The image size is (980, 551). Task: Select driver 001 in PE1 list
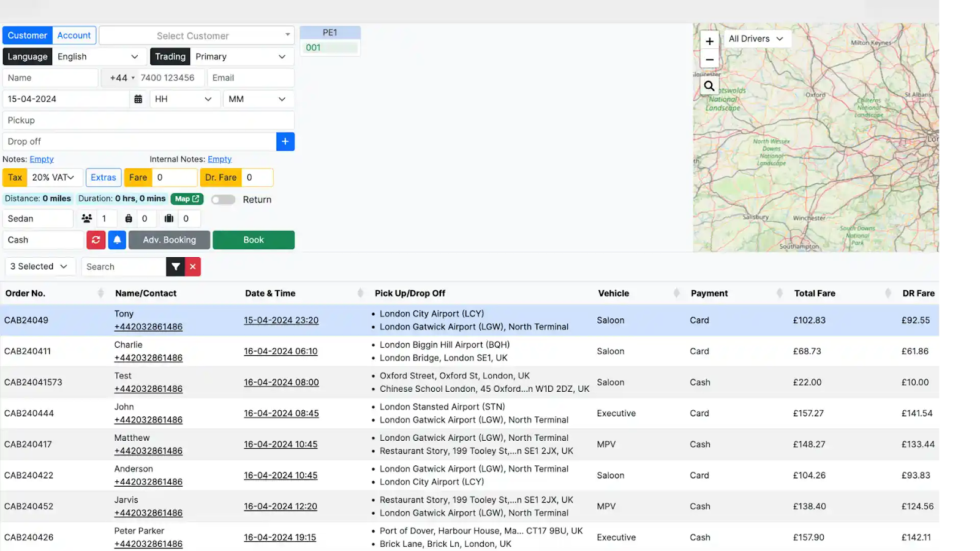point(330,48)
